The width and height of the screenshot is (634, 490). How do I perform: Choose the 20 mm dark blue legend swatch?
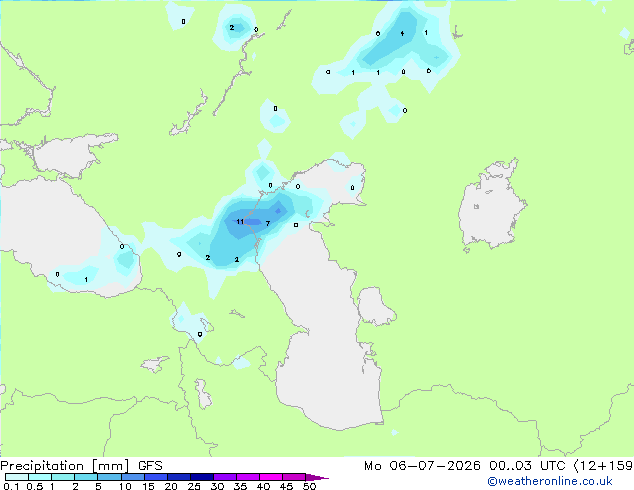179,477
